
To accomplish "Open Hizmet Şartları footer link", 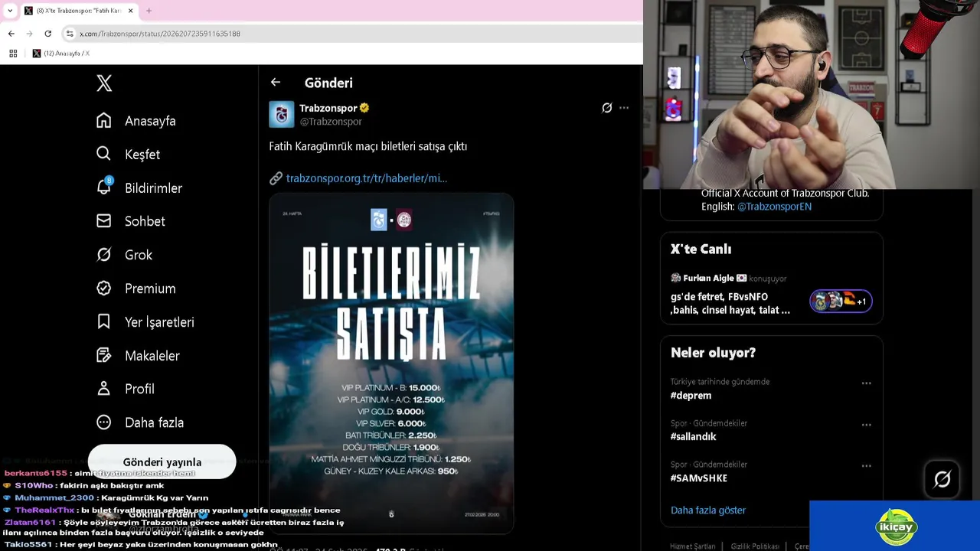I will click(692, 546).
